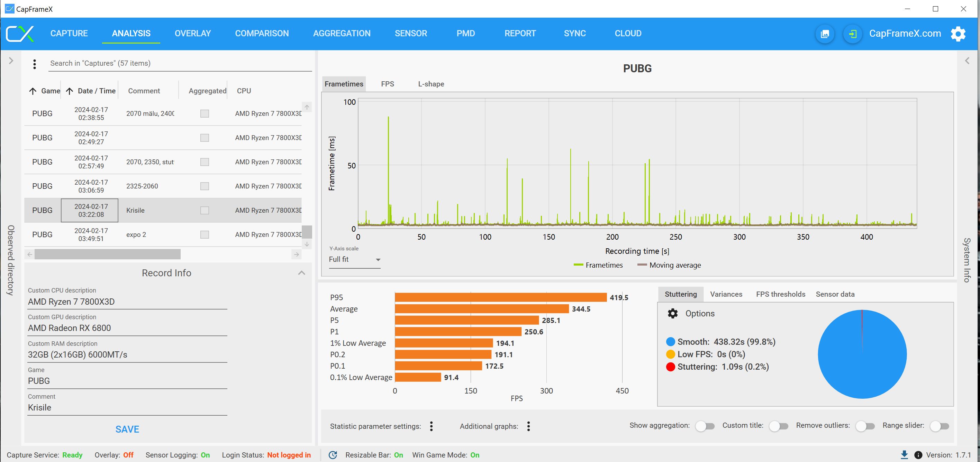Open the CLOUD tab
The width and height of the screenshot is (980, 462).
[x=628, y=34]
